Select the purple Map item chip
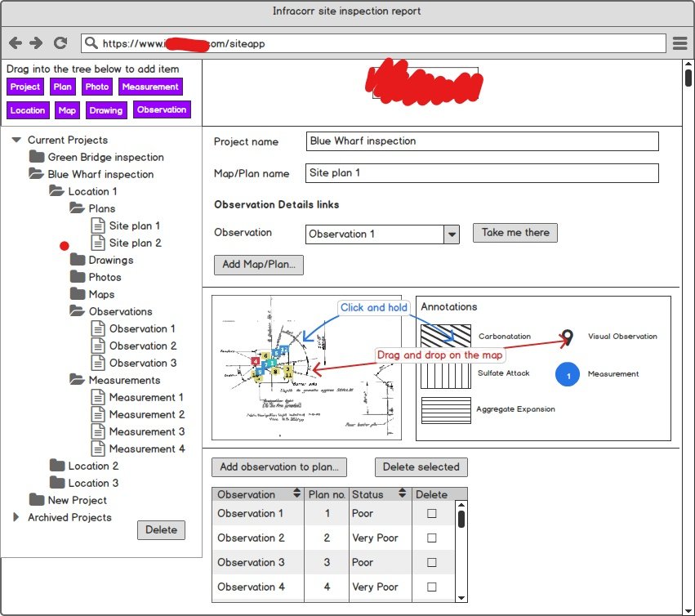Screen dimensions: 695x616 (x=67, y=110)
